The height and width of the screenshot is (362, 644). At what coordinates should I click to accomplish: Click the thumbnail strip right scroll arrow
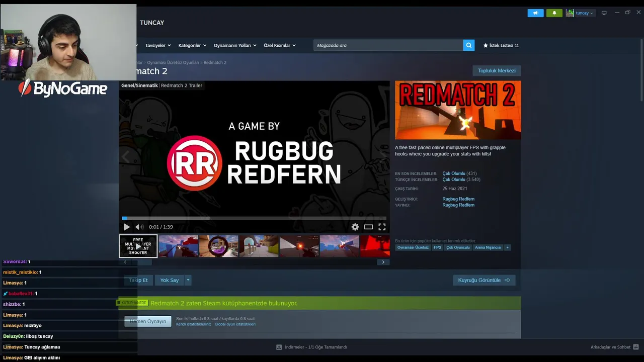(383, 262)
